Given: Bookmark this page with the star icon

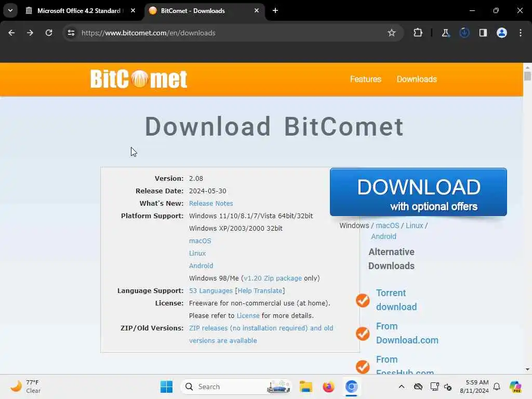Looking at the screenshot, I should pyautogui.click(x=392, y=33).
